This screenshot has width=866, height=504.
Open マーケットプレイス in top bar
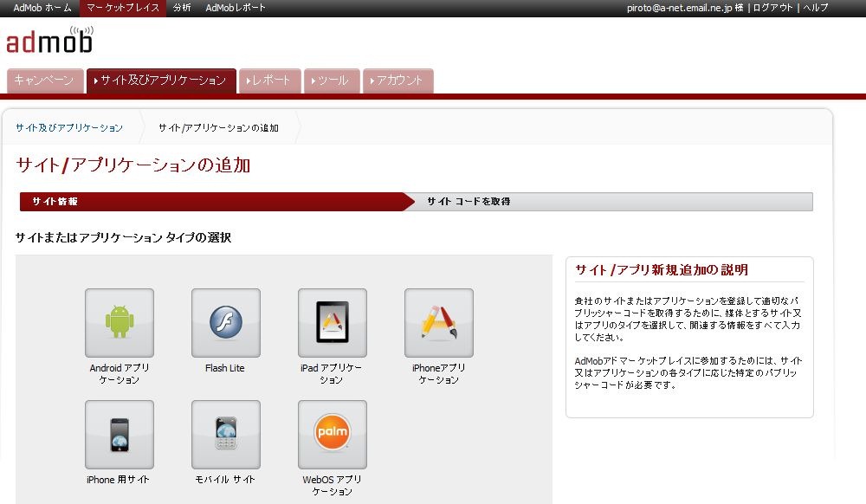[123, 8]
